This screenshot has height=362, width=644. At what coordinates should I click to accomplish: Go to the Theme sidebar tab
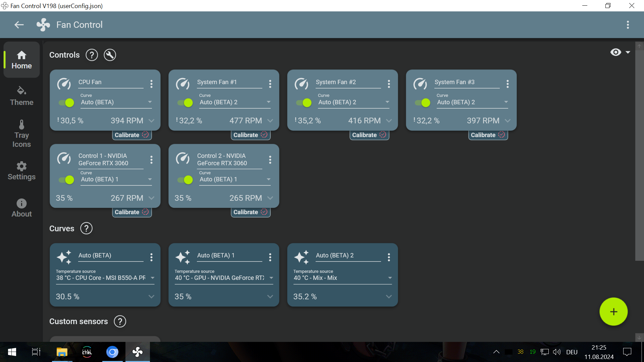pyautogui.click(x=21, y=96)
